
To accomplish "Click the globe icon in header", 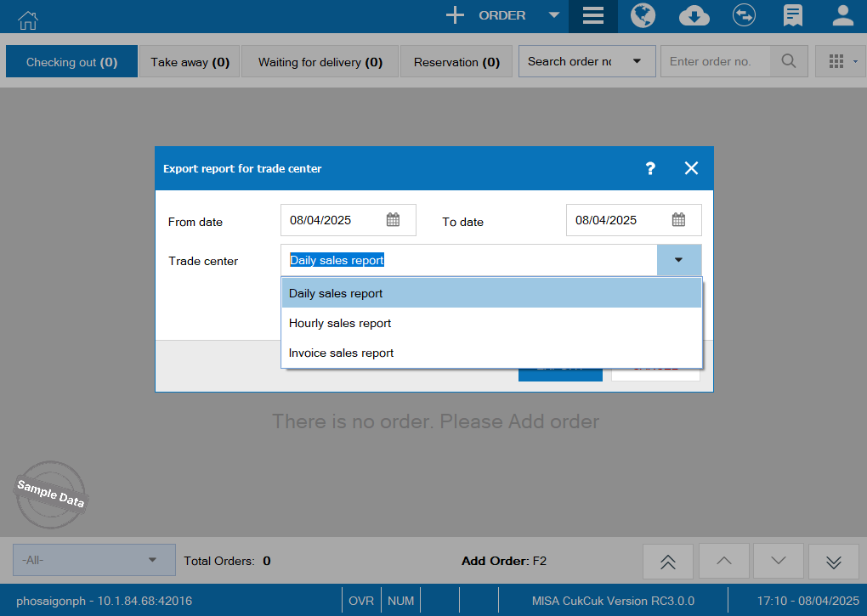I will (x=643, y=16).
